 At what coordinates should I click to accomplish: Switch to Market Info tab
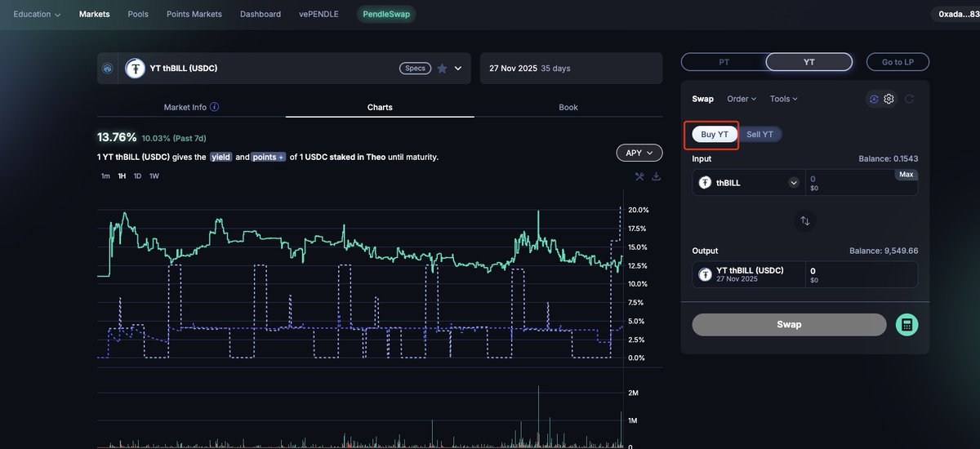pyautogui.click(x=191, y=107)
